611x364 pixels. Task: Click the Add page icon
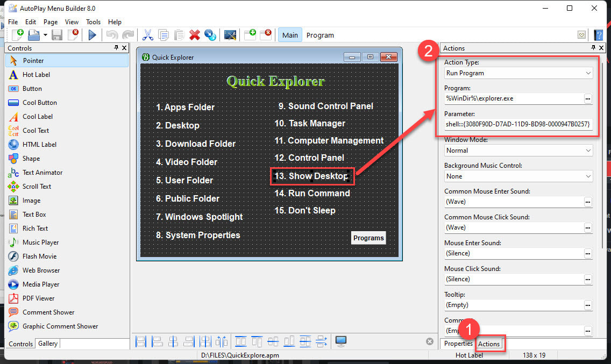250,35
